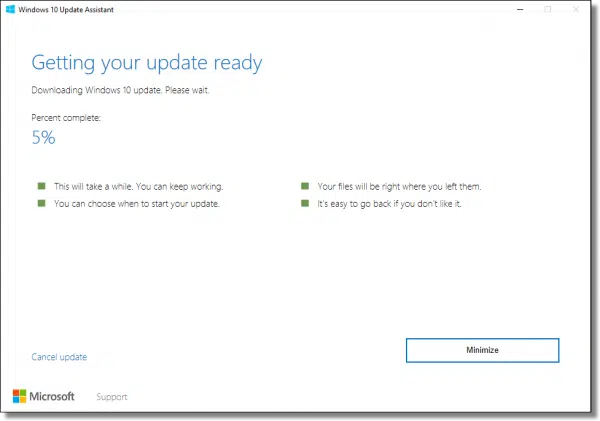Click green bullet beside 'You can choose when'

click(41, 203)
